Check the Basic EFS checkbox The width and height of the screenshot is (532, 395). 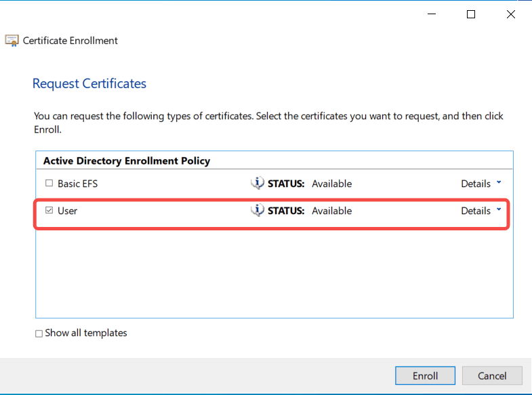point(49,183)
